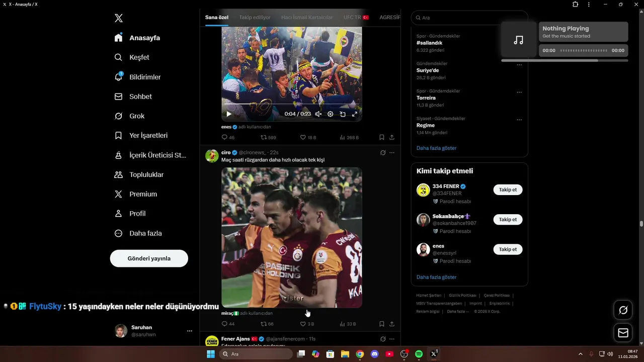Open Gizlilik Politikası footer link
Screen dimensions: 644x362
(x=462, y=296)
